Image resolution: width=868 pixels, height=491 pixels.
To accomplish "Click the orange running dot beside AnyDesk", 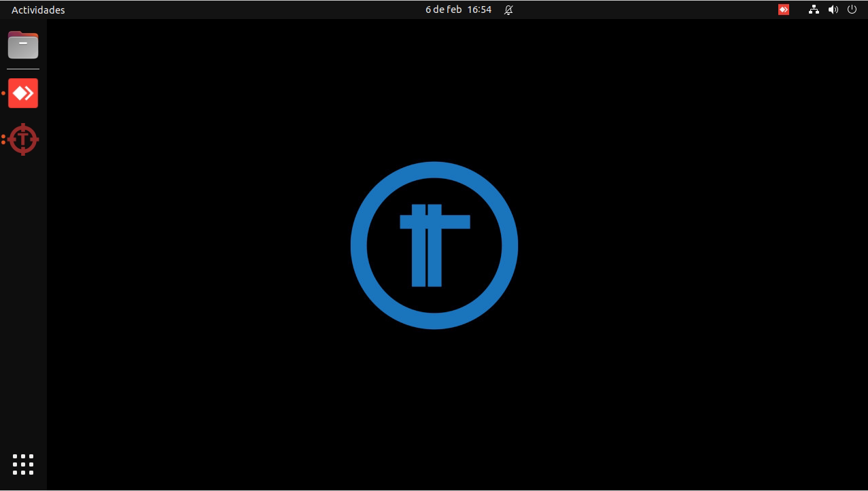I will click(x=3, y=93).
